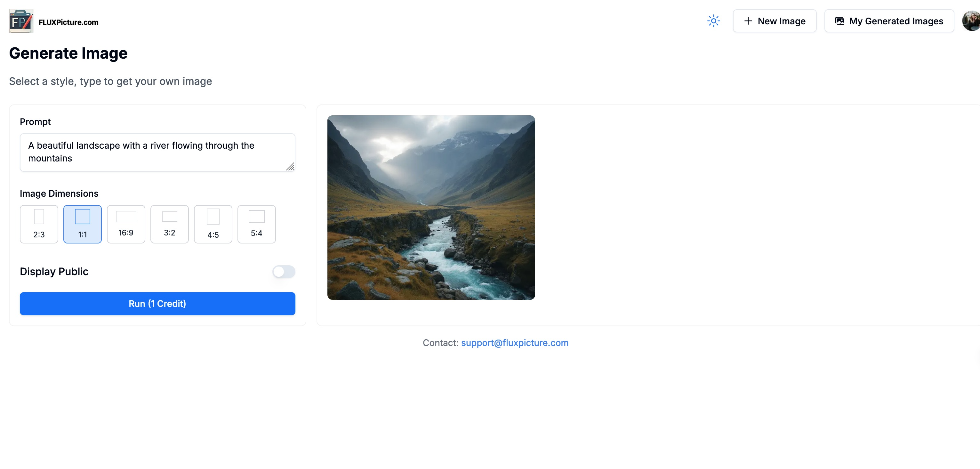The image size is (980, 469).
Task: Click the FLUXPicture logo icon
Action: pyautogui.click(x=21, y=21)
